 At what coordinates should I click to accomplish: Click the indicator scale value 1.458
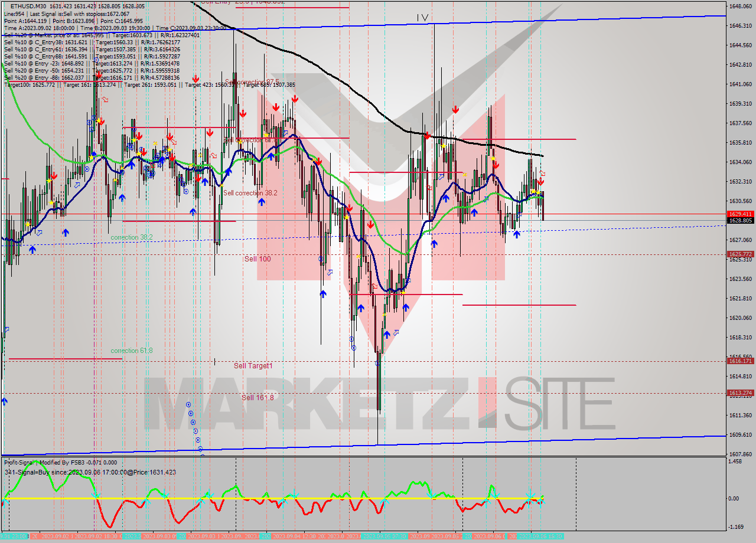[736, 462]
